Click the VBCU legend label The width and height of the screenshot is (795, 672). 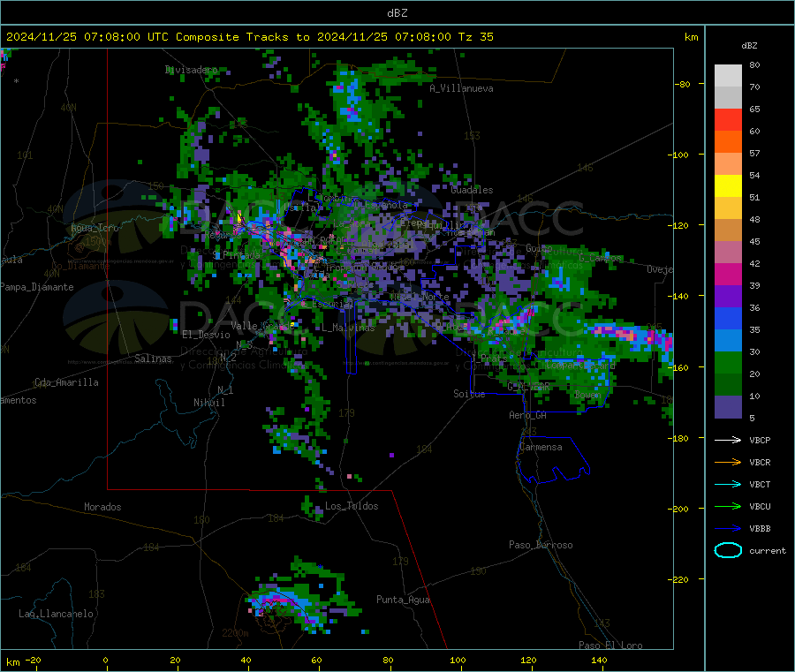tap(760, 506)
